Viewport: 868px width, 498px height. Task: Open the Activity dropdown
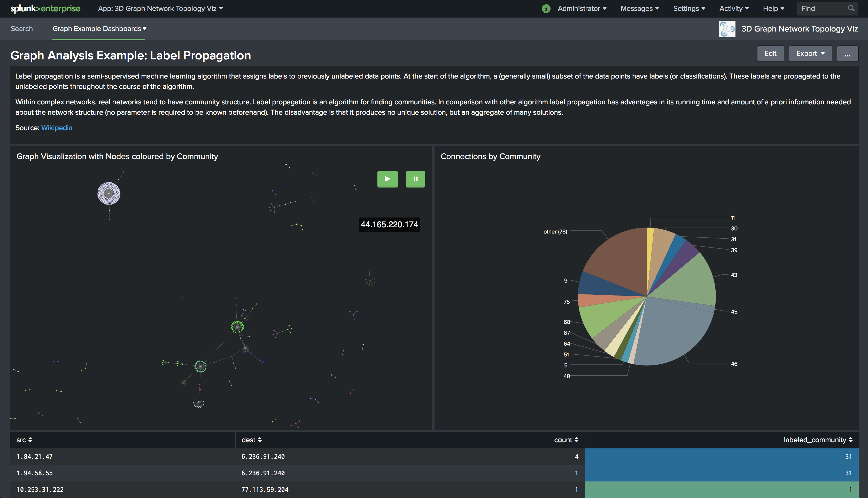pos(734,9)
